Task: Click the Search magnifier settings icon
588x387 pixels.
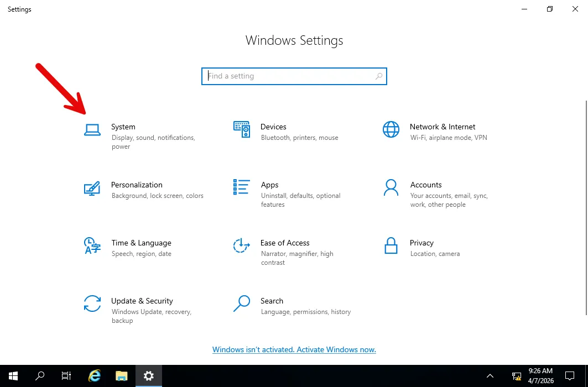Action: pos(242,304)
